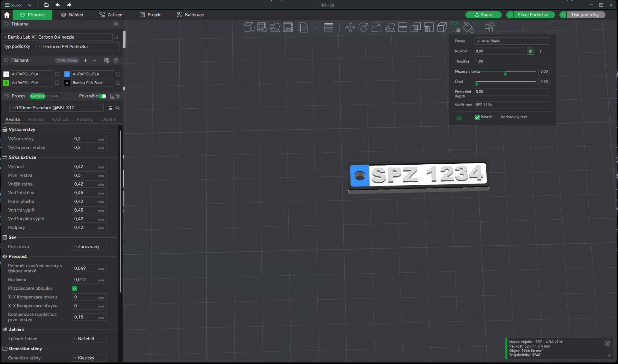Image resolution: width=618 pixels, height=364 pixels.
Task: Switch to the Zařízení tab
Action: tap(111, 15)
